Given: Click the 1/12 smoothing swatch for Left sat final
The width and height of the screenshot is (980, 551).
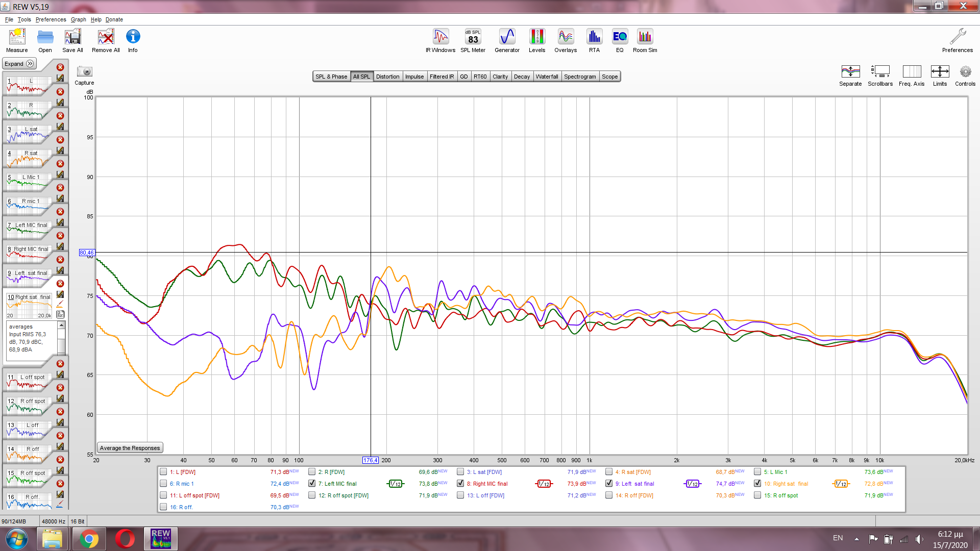Looking at the screenshot, I should coord(692,484).
